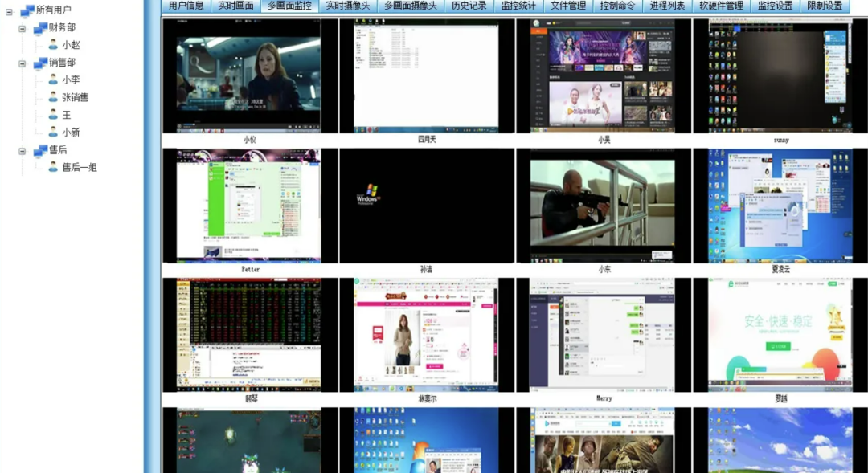The height and width of the screenshot is (473, 868).
Task: Open 孙洁's Windows boot screen thumbnail
Action: pos(426,206)
